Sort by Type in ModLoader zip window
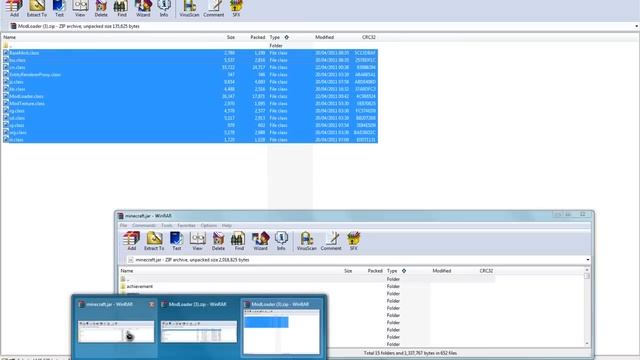Image resolution: width=640 pixels, height=360 pixels. (275, 37)
